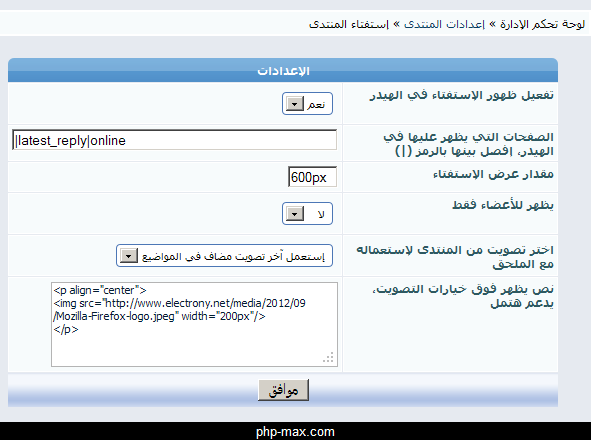Click the label 'يظهر للأعضاء فقط'

point(503,205)
